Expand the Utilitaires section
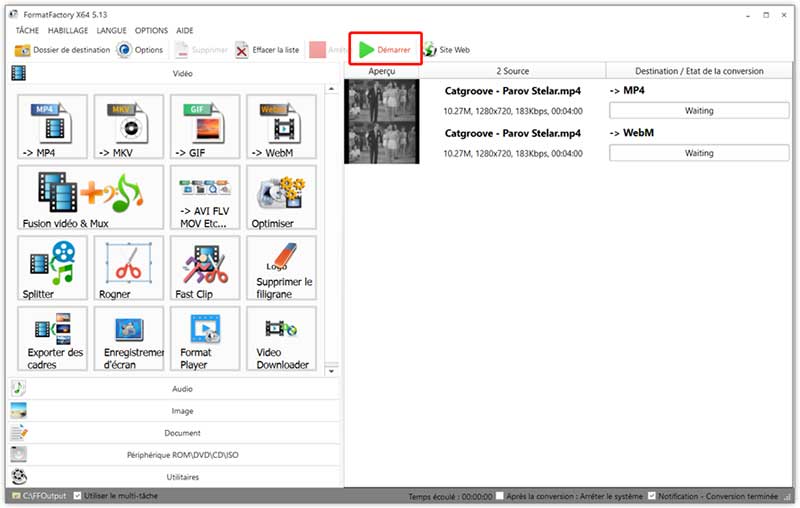The height and width of the screenshot is (508, 800). click(x=174, y=477)
